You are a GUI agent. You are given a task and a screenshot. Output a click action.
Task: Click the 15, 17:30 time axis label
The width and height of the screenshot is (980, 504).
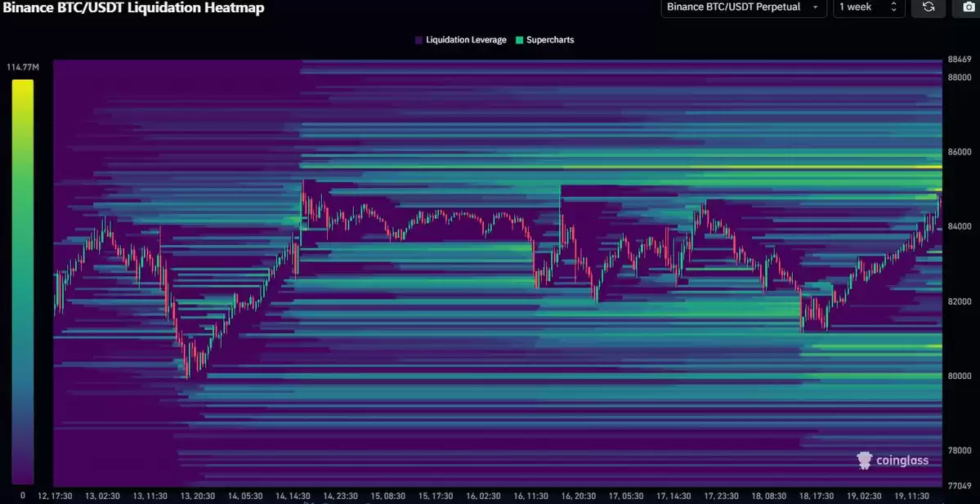click(x=436, y=496)
